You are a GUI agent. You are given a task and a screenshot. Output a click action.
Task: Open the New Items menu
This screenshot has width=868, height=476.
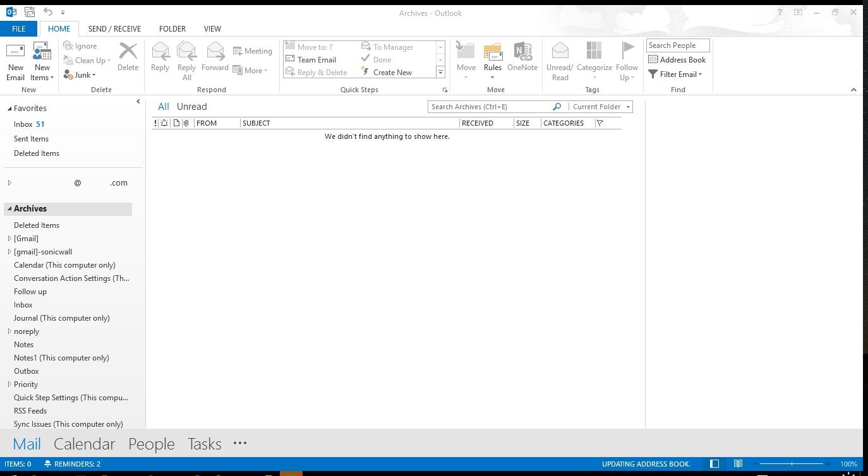click(42, 62)
